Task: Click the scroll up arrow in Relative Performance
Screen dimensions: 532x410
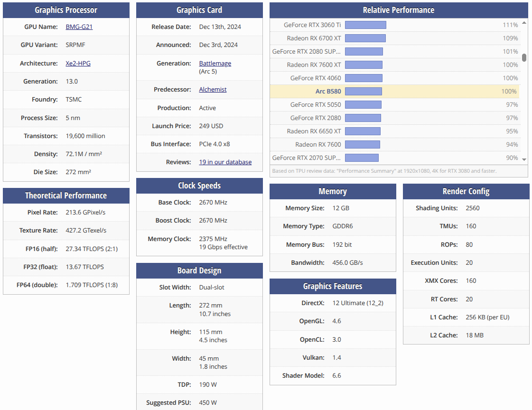Action: point(524,23)
